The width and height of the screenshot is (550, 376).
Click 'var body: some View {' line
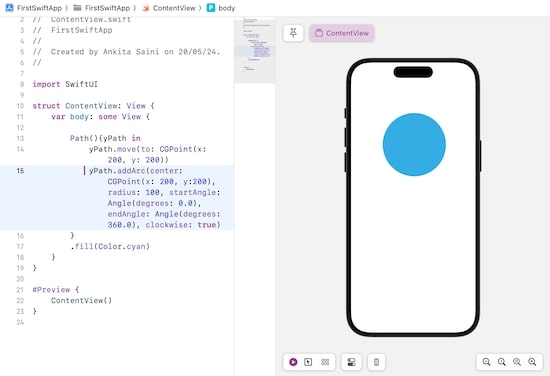100,117
